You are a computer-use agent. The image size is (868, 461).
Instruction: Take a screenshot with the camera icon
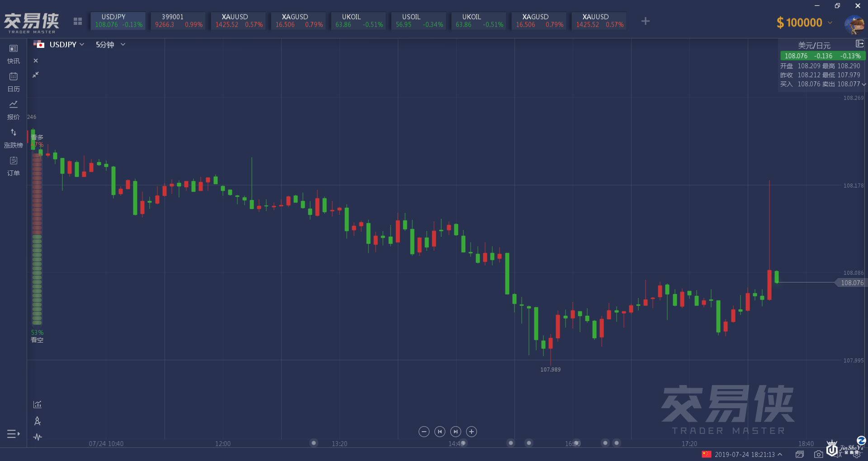coord(818,454)
